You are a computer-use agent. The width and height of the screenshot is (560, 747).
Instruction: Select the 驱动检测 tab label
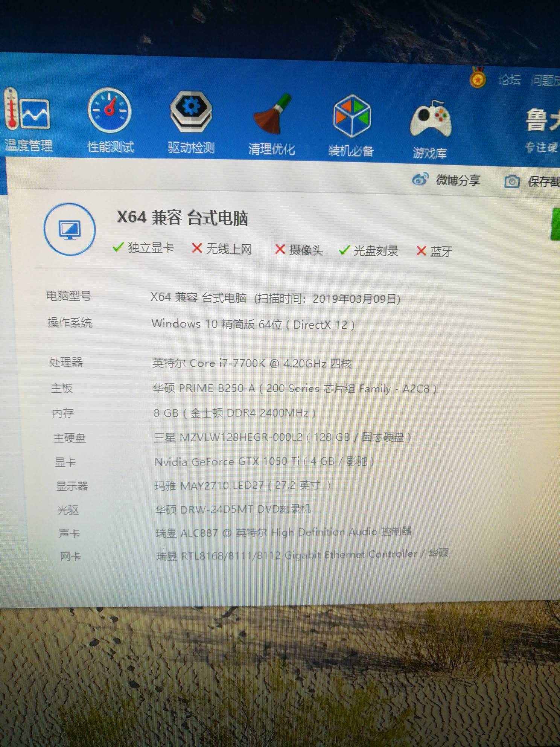pos(191,147)
